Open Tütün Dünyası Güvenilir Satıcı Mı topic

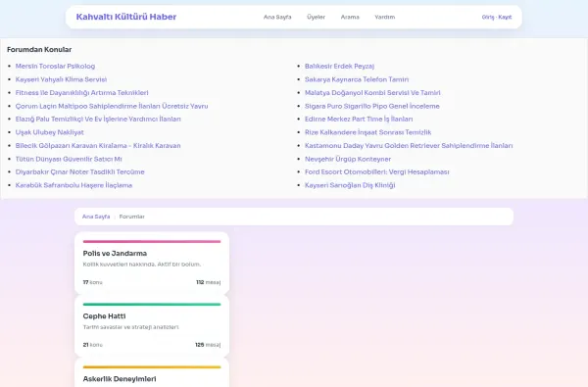(x=69, y=159)
